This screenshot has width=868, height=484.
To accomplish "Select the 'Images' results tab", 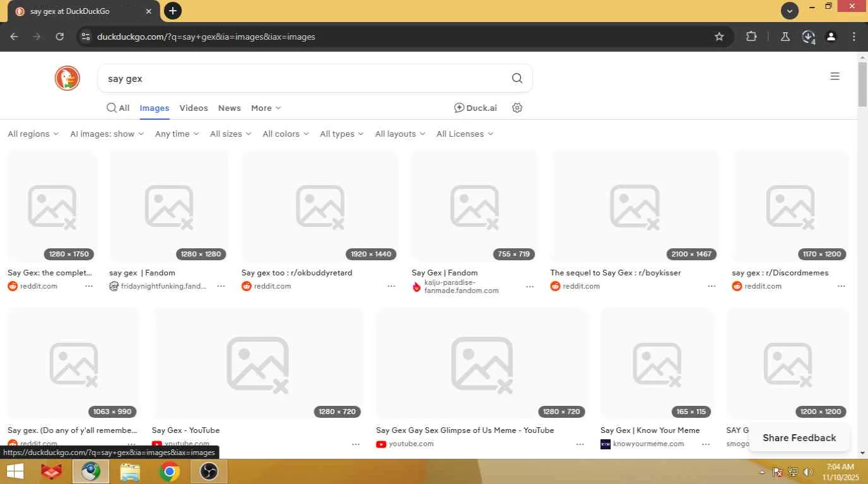I will (x=155, y=108).
